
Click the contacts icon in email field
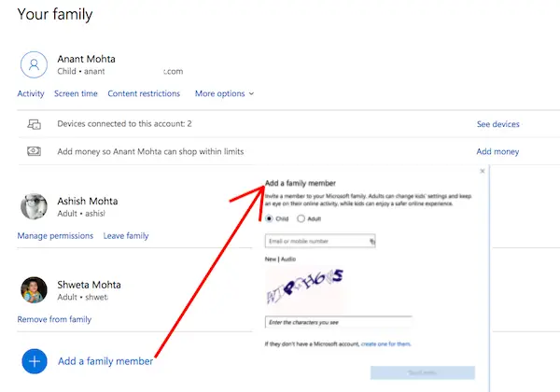tap(372, 241)
